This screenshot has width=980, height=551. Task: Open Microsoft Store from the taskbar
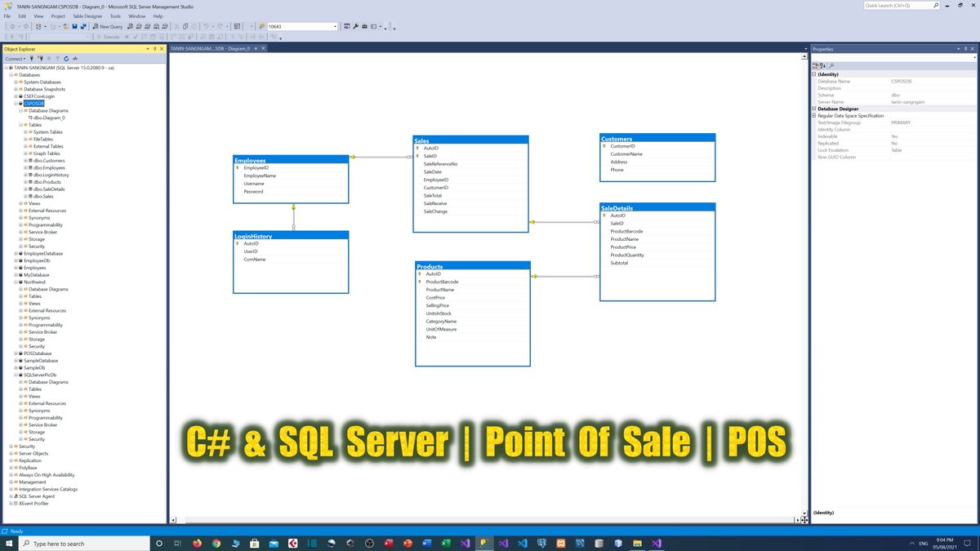(x=254, y=543)
